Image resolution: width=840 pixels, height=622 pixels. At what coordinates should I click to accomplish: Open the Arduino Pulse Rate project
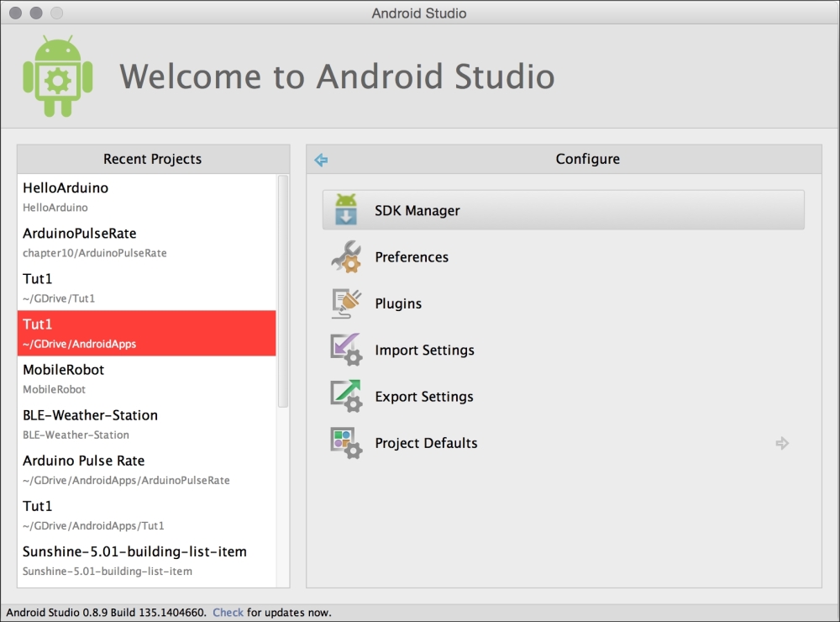[147, 470]
